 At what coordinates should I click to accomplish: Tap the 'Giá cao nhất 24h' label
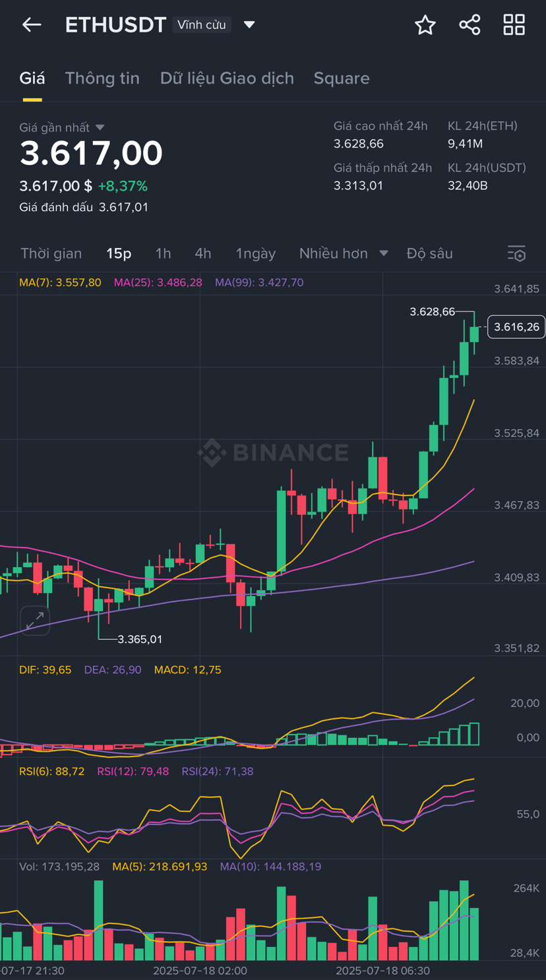tap(380, 126)
